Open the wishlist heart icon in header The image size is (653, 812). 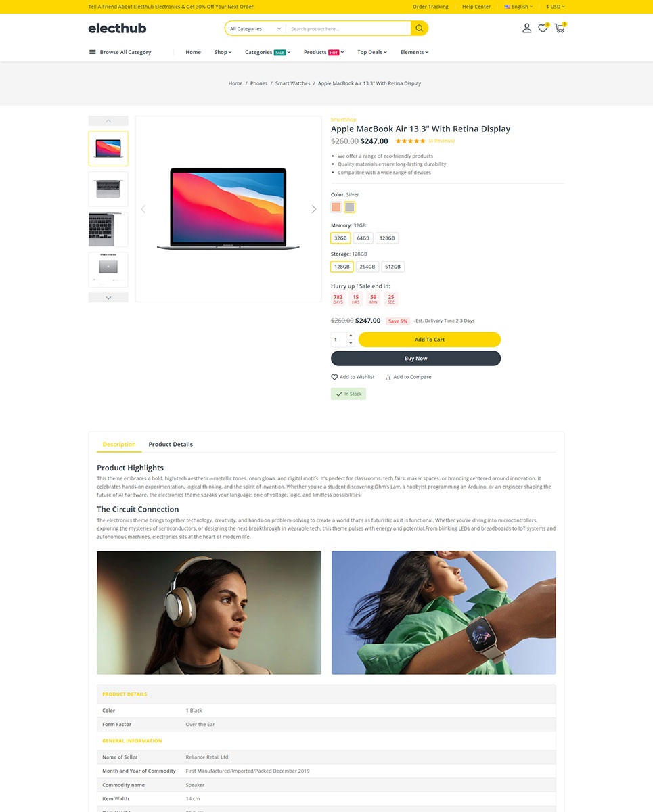(543, 28)
